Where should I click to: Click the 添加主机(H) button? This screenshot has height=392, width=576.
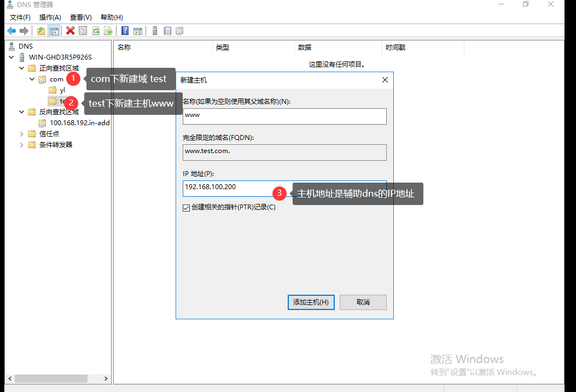pyautogui.click(x=311, y=302)
